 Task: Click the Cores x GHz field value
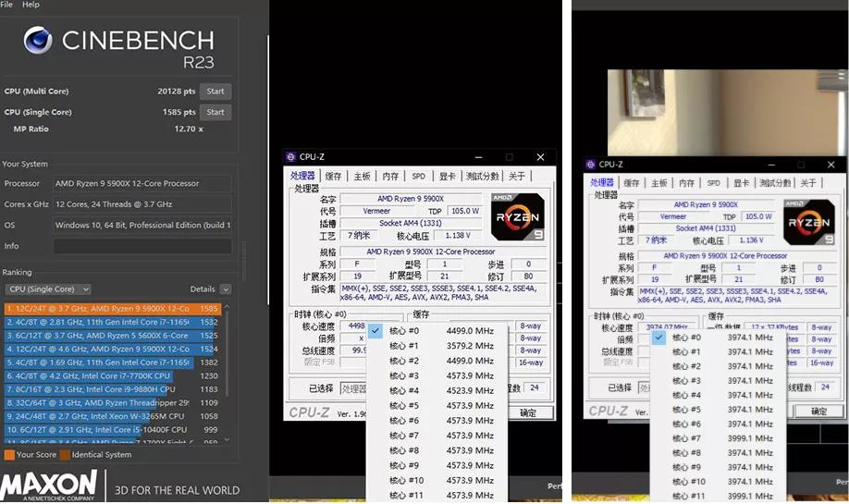142,204
